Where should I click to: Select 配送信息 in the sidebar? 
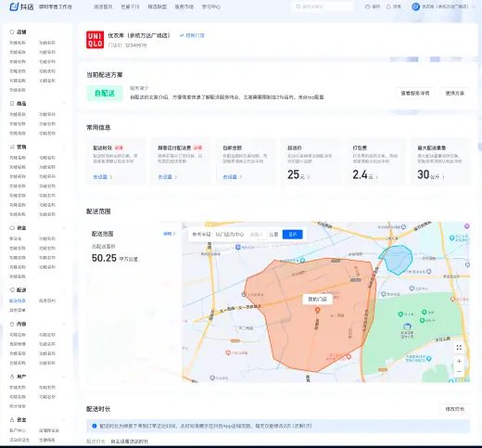(18, 301)
